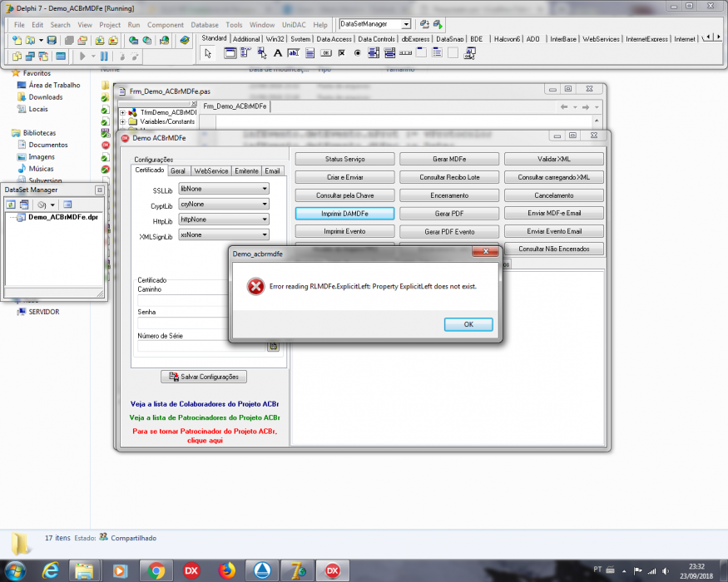
Task: Select the PopupMenu component icon
Action: [262, 53]
